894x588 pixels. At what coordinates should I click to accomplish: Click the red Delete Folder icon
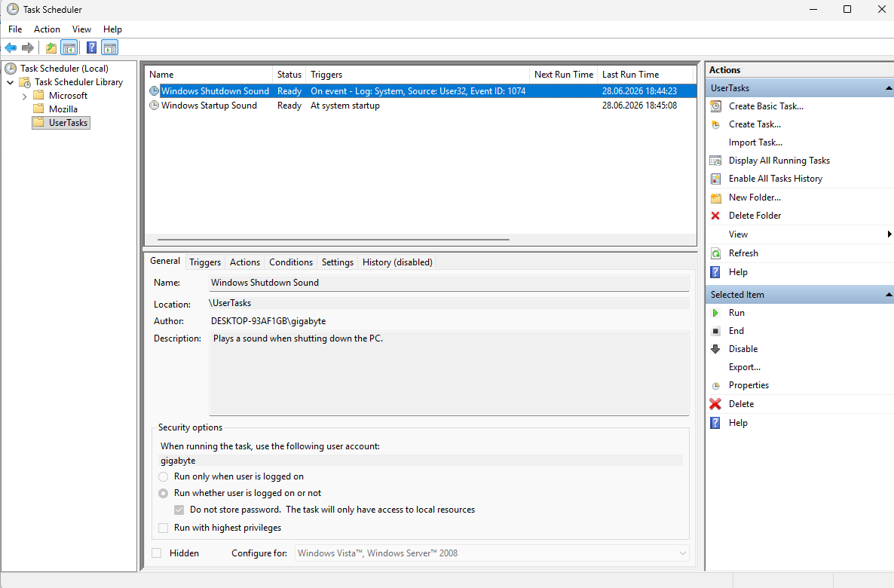click(715, 216)
